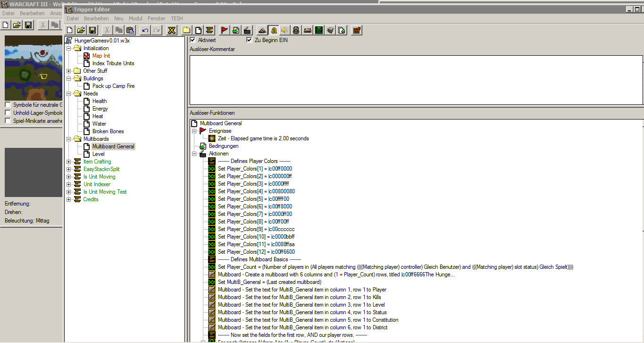This screenshot has width=644, height=343.
Task: Collapse the Needs folder
Action: coord(69,94)
